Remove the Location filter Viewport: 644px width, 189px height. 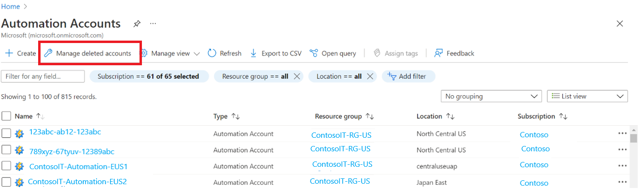[x=370, y=76]
